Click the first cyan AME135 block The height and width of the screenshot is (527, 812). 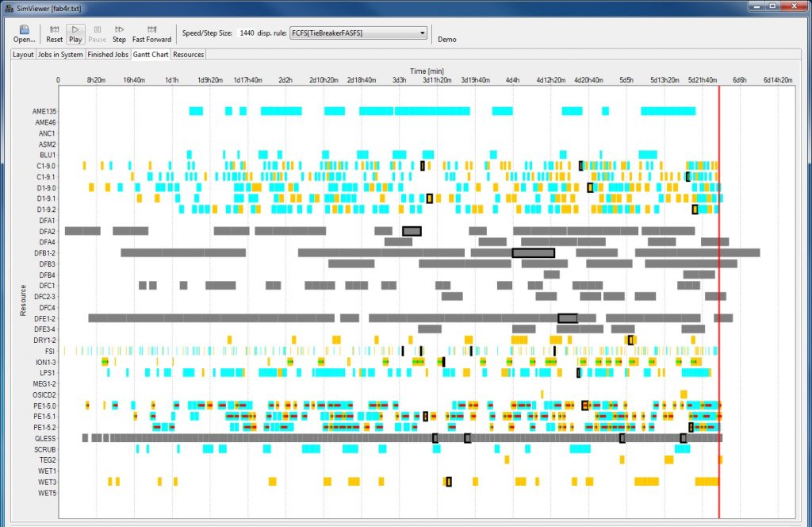coord(196,111)
